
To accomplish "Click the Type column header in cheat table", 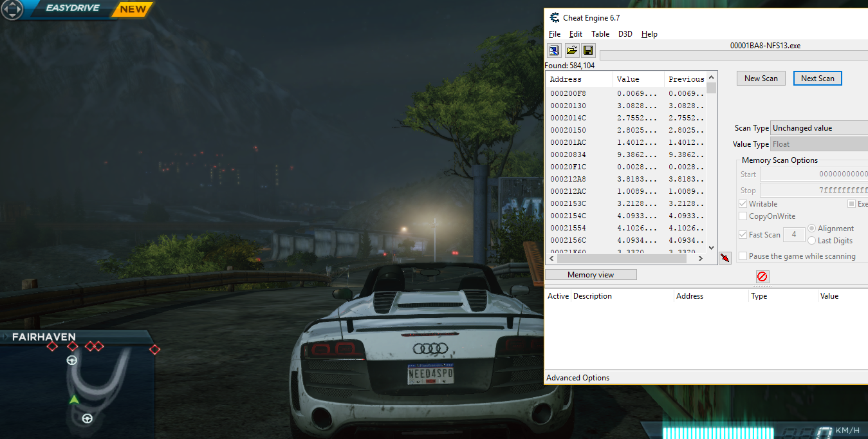I will click(784, 296).
